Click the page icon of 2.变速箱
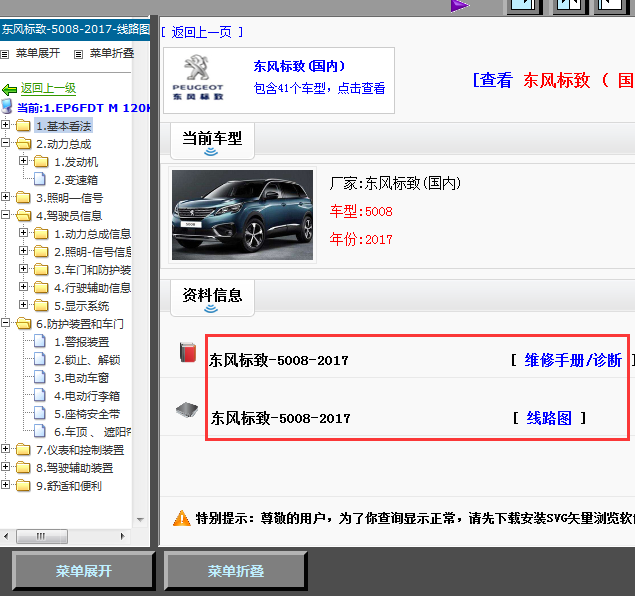Image resolution: width=635 pixels, height=596 pixels. click(x=40, y=179)
